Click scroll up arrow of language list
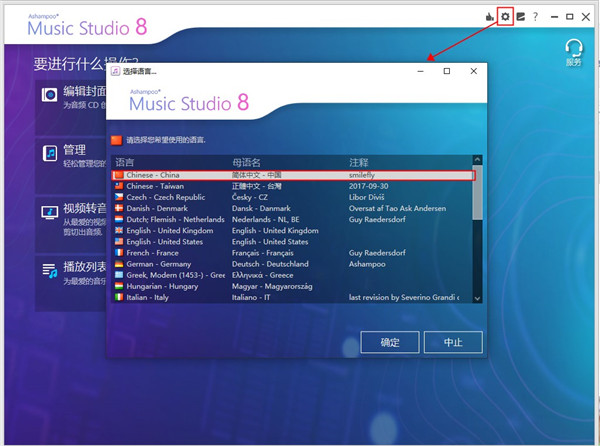 (x=477, y=159)
